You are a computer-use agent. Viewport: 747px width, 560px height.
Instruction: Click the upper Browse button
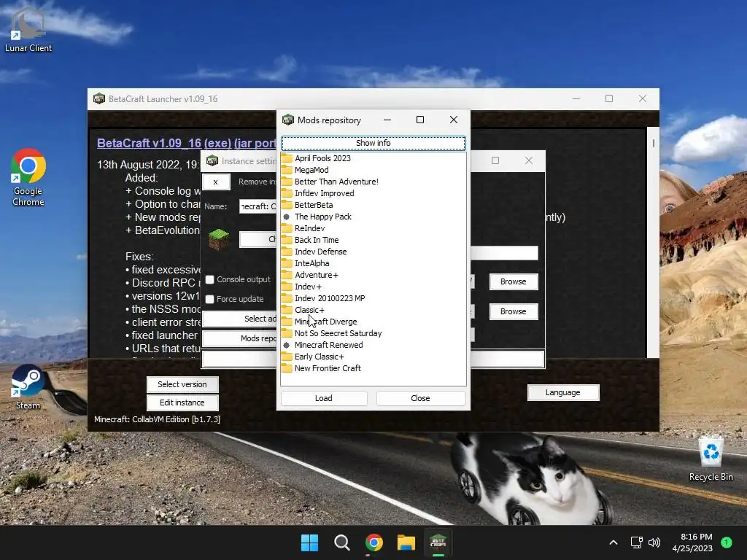click(513, 281)
